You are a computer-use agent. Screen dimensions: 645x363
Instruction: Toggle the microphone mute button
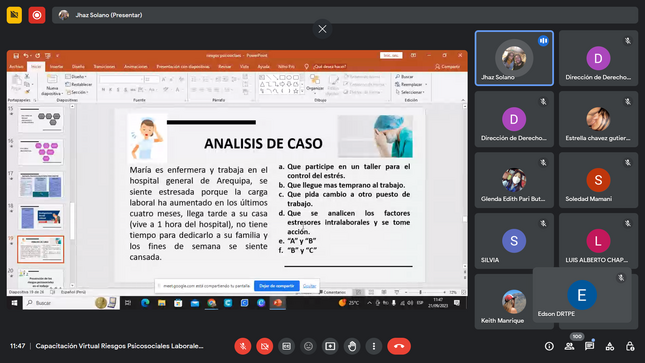[243, 346]
